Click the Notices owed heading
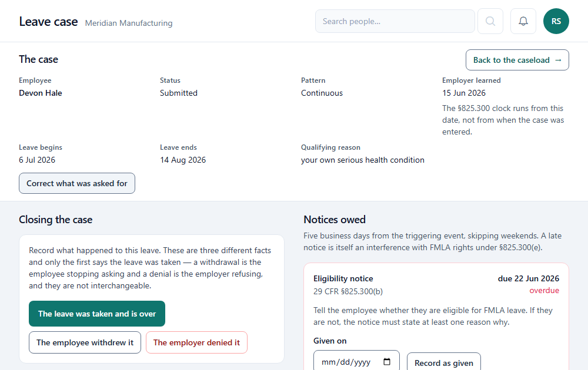Viewport: 588px width, 370px height. [335, 220]
